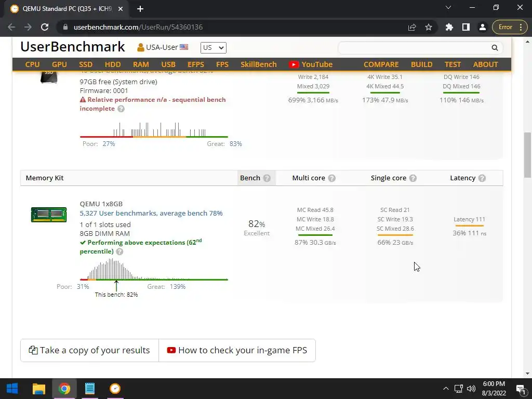The height and width of the screenshot is (399, 532).
Task: Reload the page with the refresh icon
Action: click(x=45, y=27)
